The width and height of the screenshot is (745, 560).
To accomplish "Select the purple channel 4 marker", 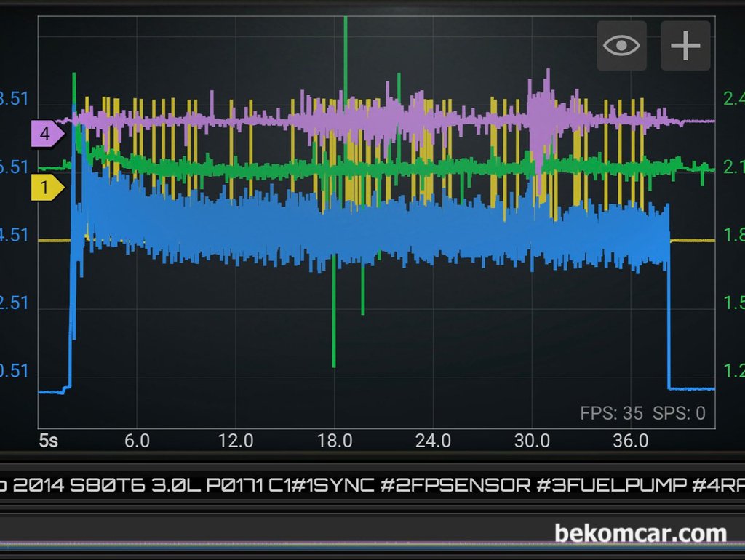I will click(x=47, y=134).
